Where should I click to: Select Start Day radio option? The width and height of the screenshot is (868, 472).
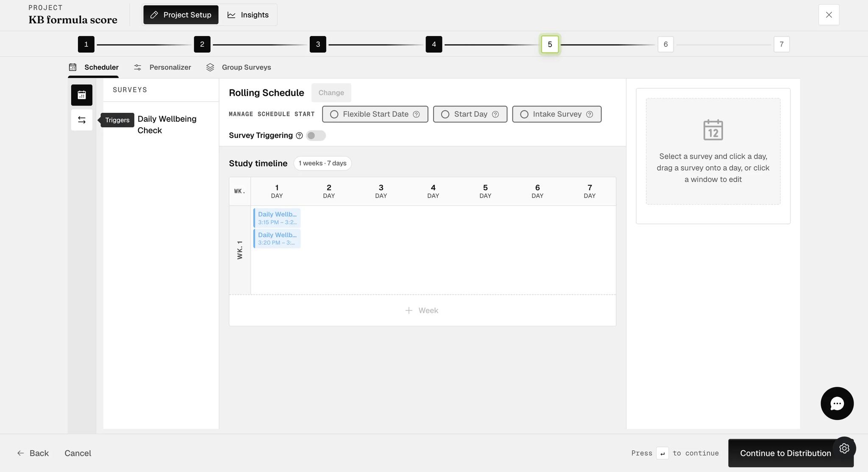[470, 114]
